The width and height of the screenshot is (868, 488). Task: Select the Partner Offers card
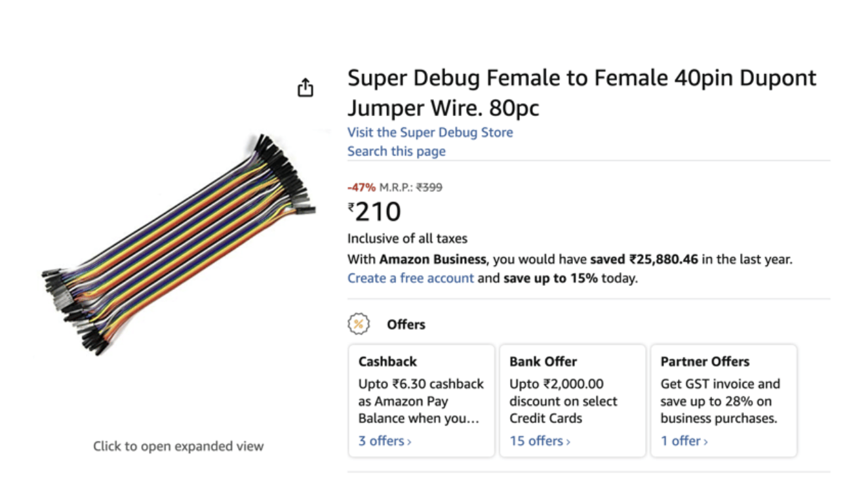tap(724, 401)
